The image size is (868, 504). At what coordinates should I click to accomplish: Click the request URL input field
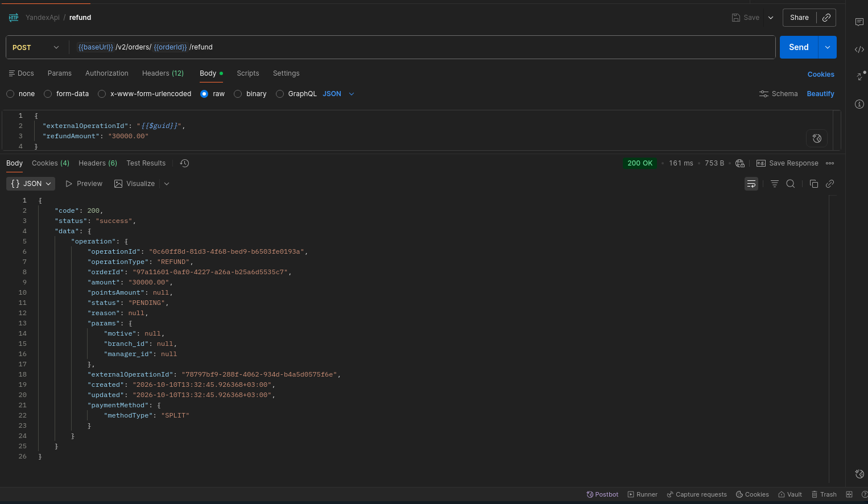click(x=424, y=47)
